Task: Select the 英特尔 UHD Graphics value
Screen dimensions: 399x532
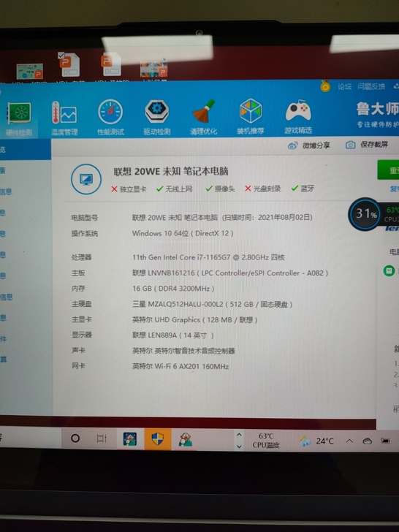Action: (194, 319)
